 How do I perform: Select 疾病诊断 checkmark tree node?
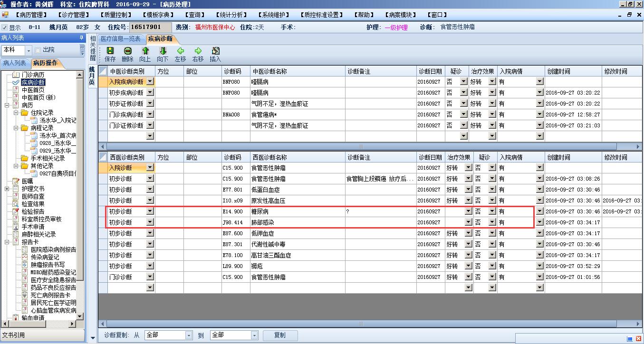pos(33,82)
